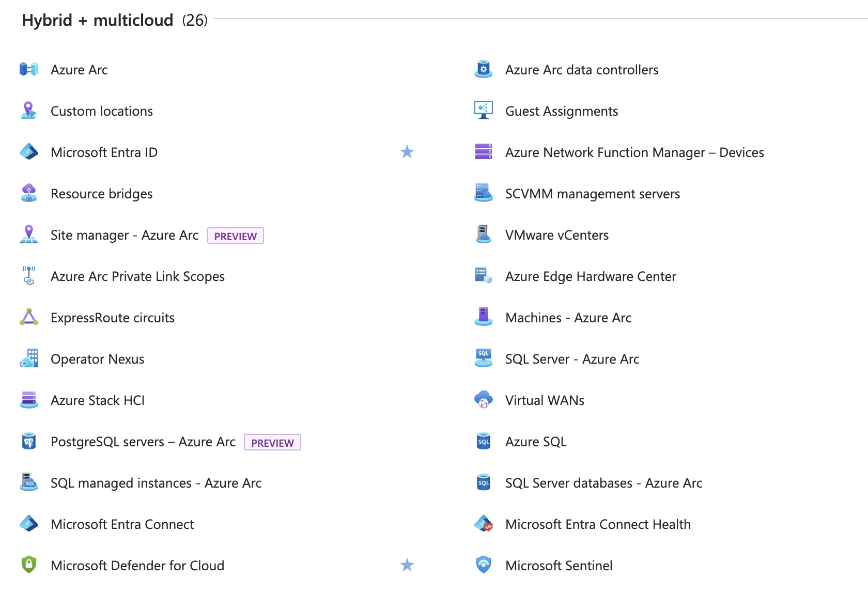The height and width of the screenshot is (593, 868).
Task: Click the Azure Edge Hardware Center icon
Action: point(484,276)
